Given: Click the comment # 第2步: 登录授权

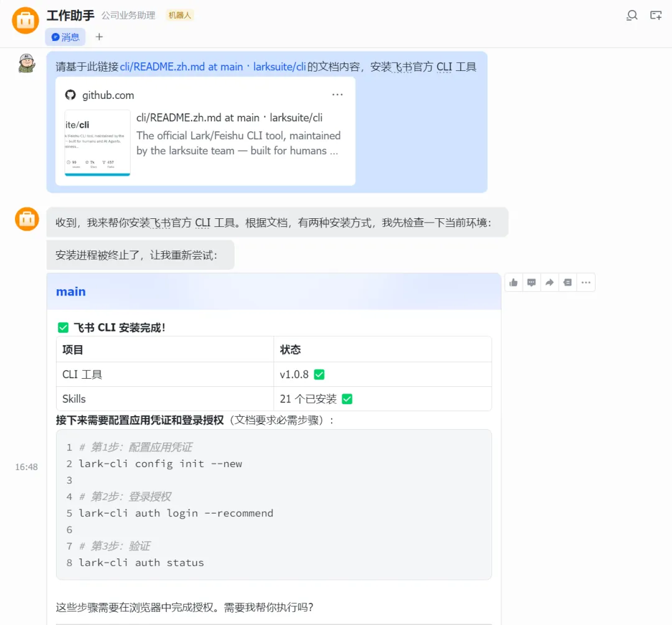Looking at the screenshot, I should click(x=125, y=497).
